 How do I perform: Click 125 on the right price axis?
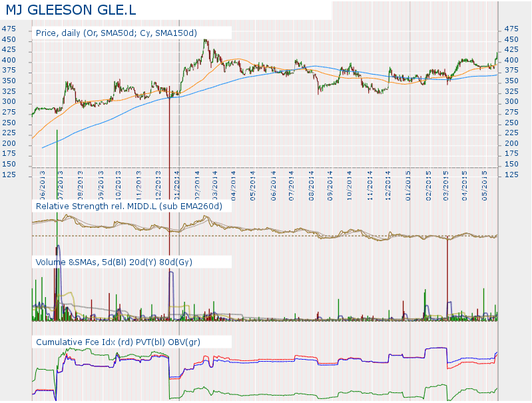pos(511,175)
